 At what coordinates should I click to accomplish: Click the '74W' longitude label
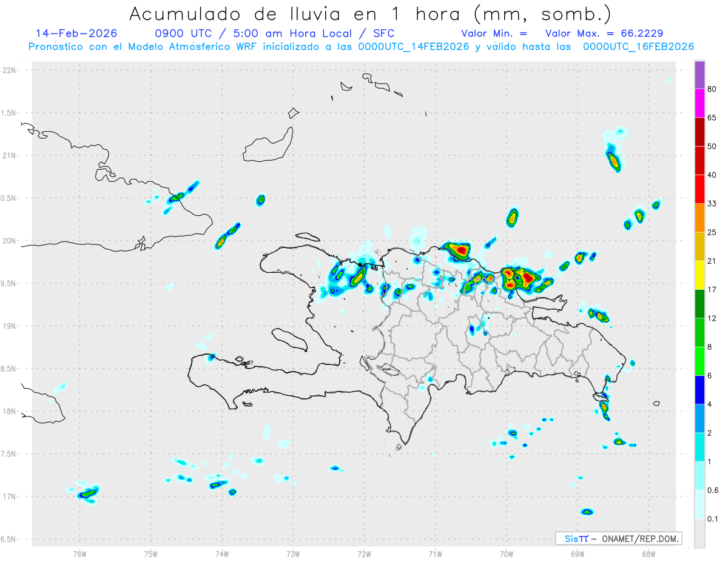coord(222,554)
